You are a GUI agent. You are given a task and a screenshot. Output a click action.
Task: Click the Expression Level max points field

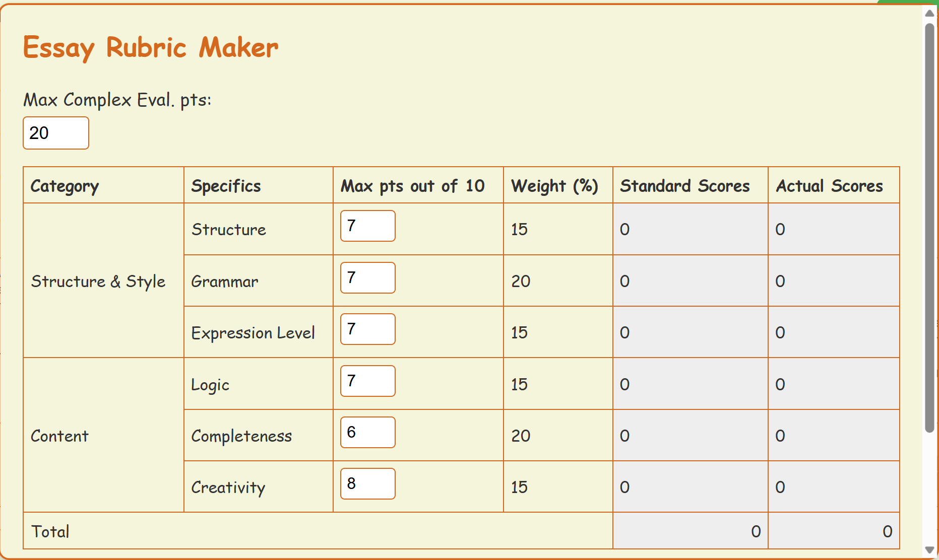368,329
